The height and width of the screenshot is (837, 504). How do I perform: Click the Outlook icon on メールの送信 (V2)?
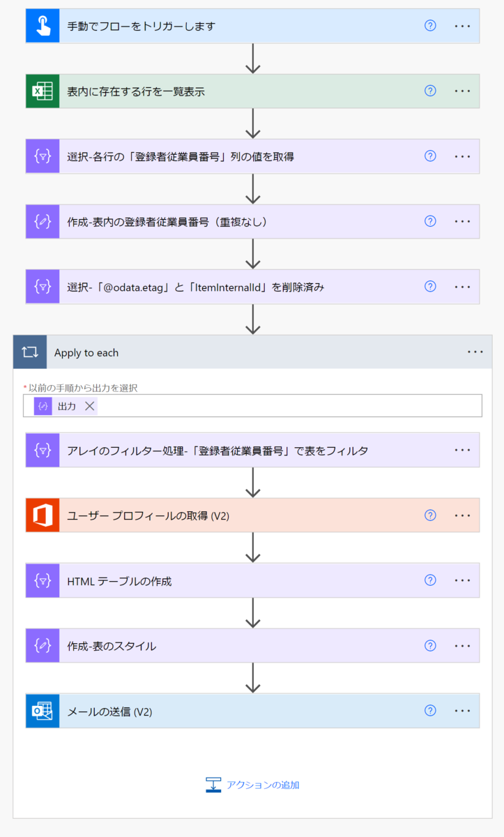43,711
